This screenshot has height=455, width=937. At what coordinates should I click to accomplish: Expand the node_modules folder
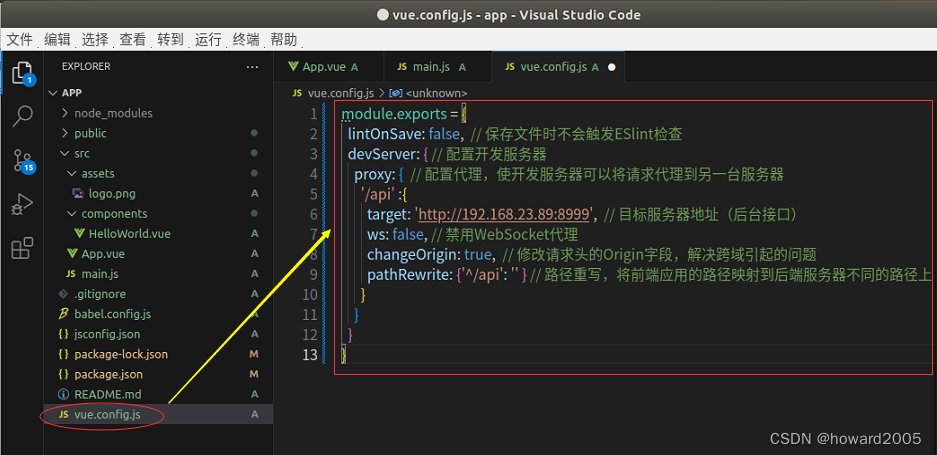coord(65,113)
